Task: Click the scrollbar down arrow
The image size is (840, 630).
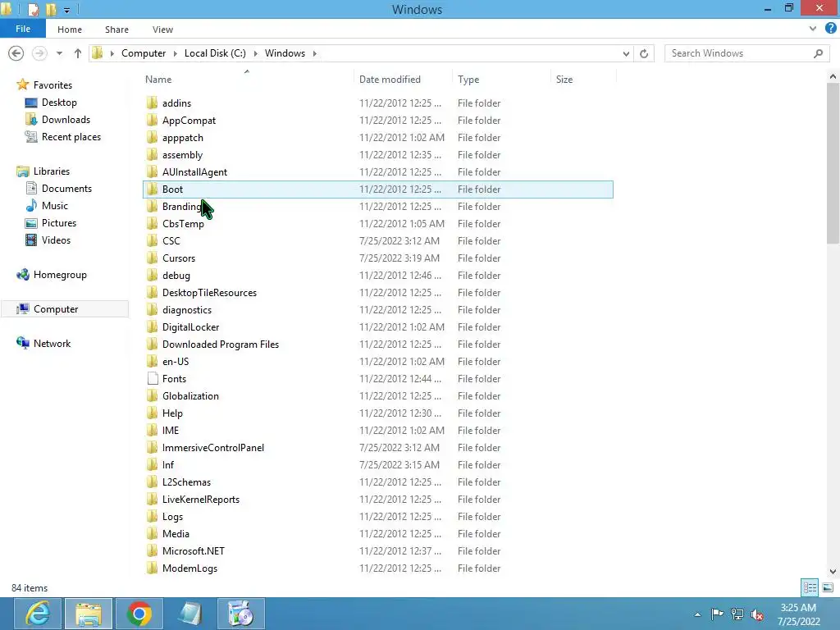Action: tap(833, 572)
